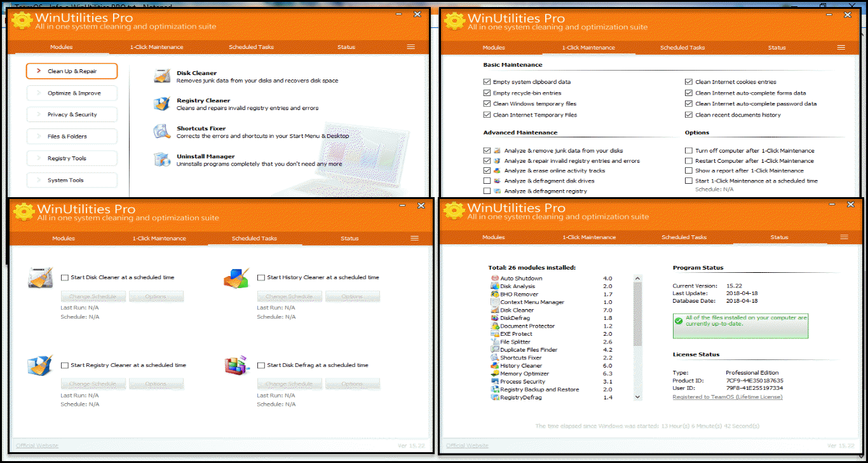Screen dimensions: 868x463
Task: Enable Analyze & defragment disk drives checkbox
Action: click(487, 181)
